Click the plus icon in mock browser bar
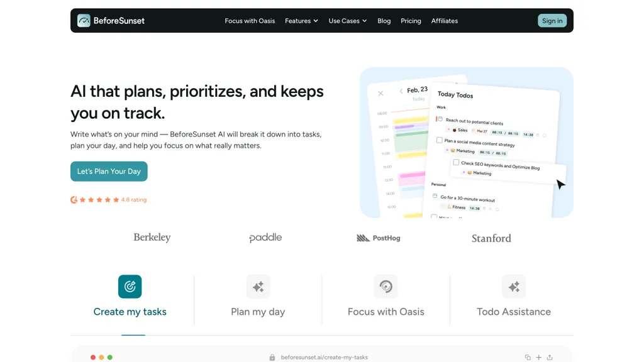The width and height of the screenshot is (644, 362). click(x=538, y=357)
